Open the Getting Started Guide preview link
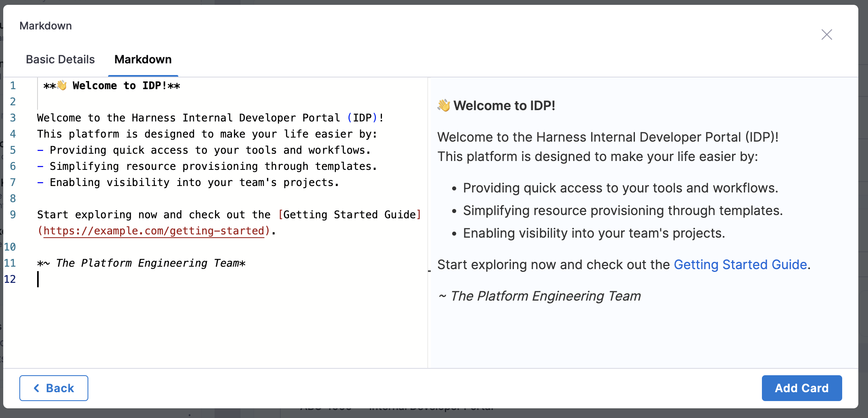Viewport: 868px width, 418px height. (x=740, y=265)
